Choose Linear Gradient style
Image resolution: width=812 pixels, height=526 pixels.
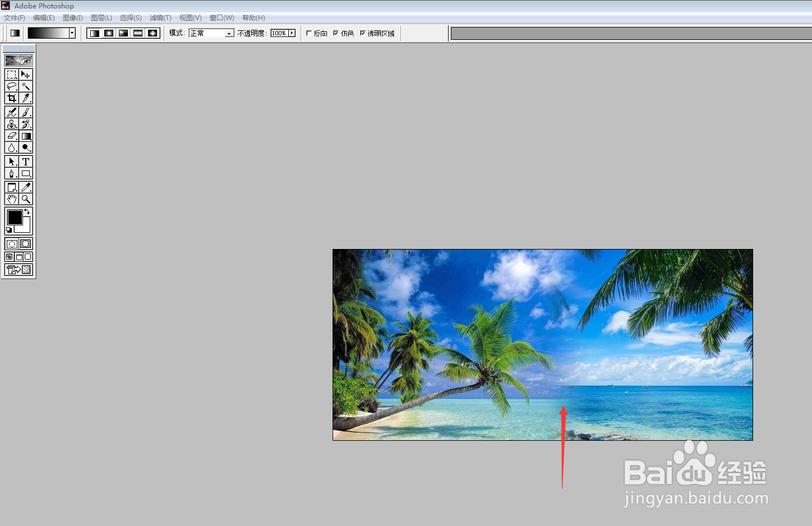[95, 33]
